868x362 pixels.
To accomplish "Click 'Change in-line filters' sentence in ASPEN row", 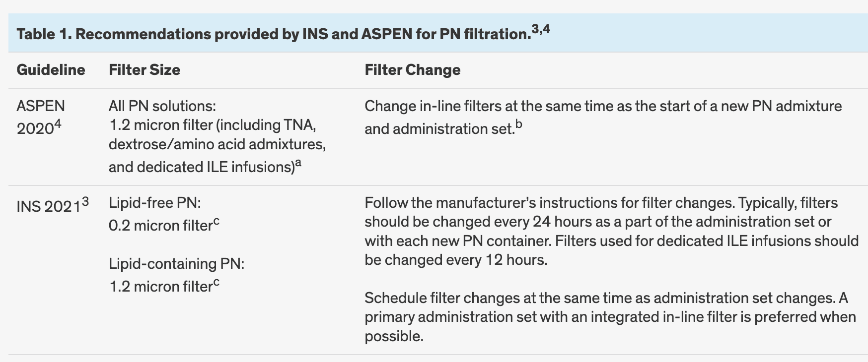I will point(603,117).
